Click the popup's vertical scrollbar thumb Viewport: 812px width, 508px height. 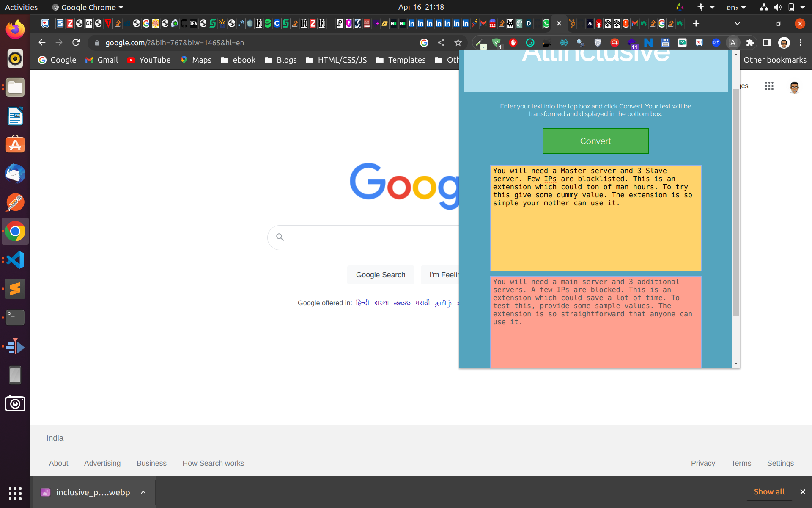click(736, 203)
